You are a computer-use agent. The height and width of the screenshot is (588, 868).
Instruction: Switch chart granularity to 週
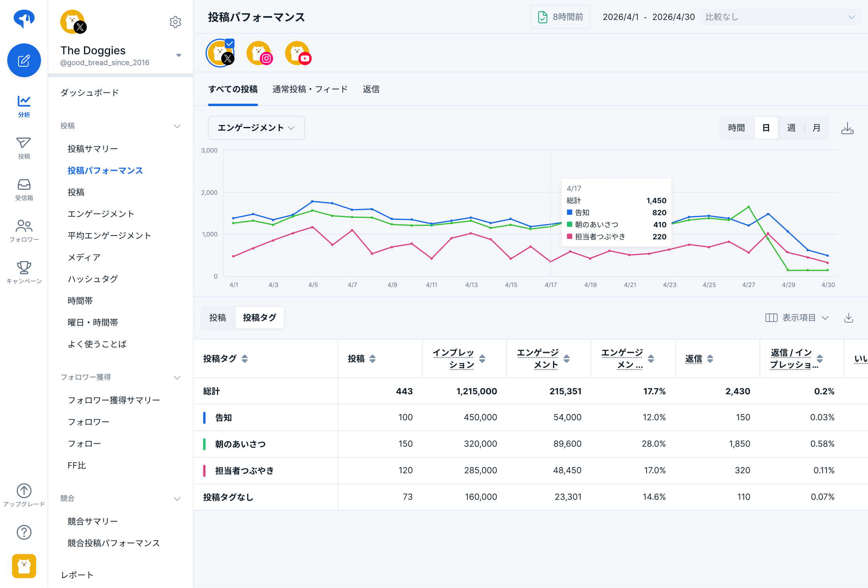791,128
